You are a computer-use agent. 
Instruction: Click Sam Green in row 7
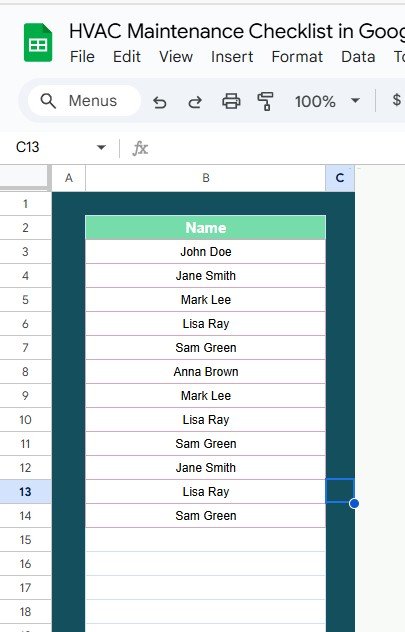click(206, 348)
